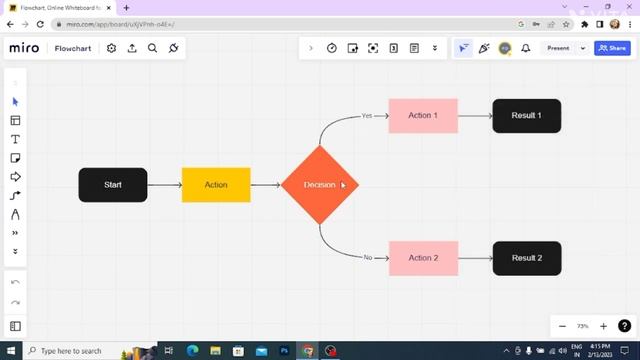Open board settings gear
The width and height of the screenshot is (640, 360).
click(111, 48)
